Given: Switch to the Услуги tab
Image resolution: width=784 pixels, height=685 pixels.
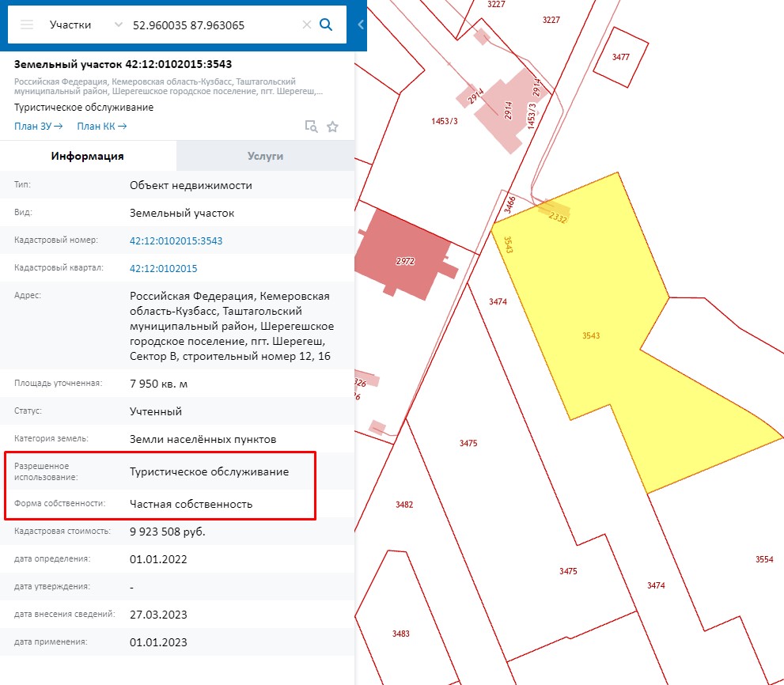Looking at the screenshot, I should (265, 156).
